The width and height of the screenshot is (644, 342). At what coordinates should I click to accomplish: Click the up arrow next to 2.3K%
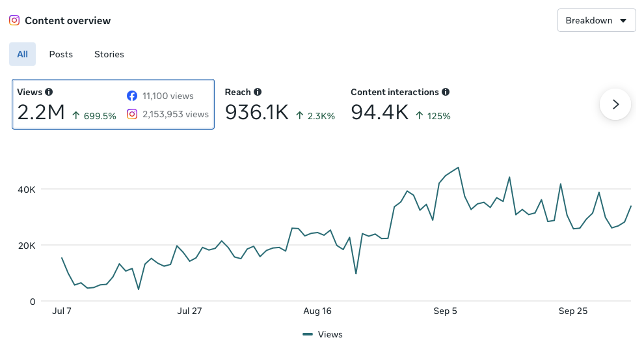coord(300,116)
